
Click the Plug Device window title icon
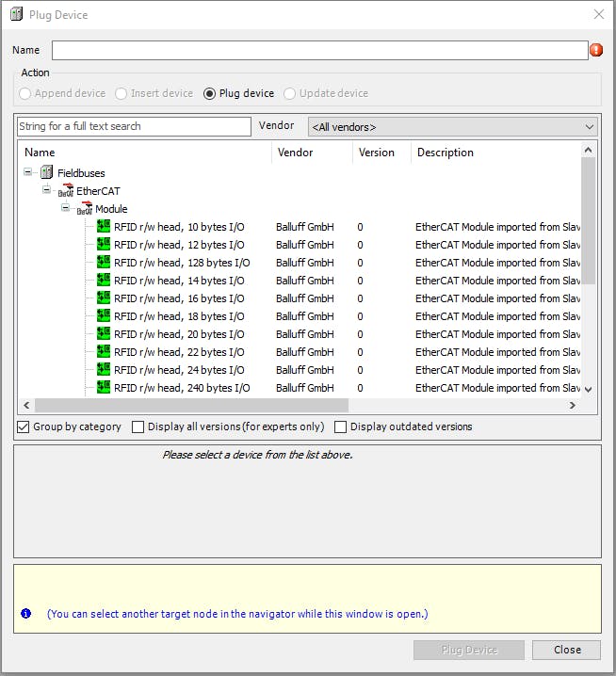16,14
